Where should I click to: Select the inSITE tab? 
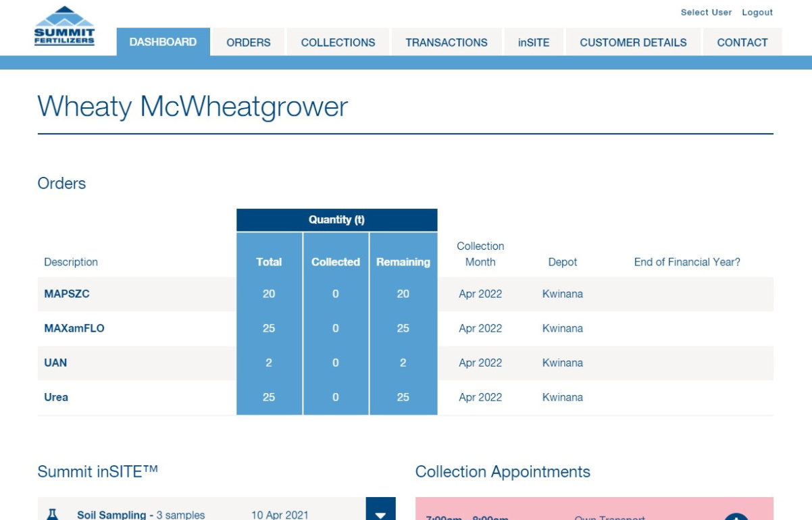[x=534, y=42]
